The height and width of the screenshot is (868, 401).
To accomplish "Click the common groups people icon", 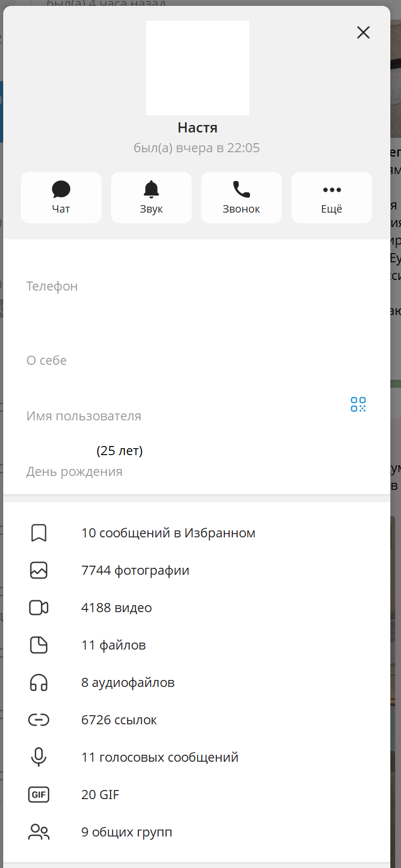I will coord(38,832).
